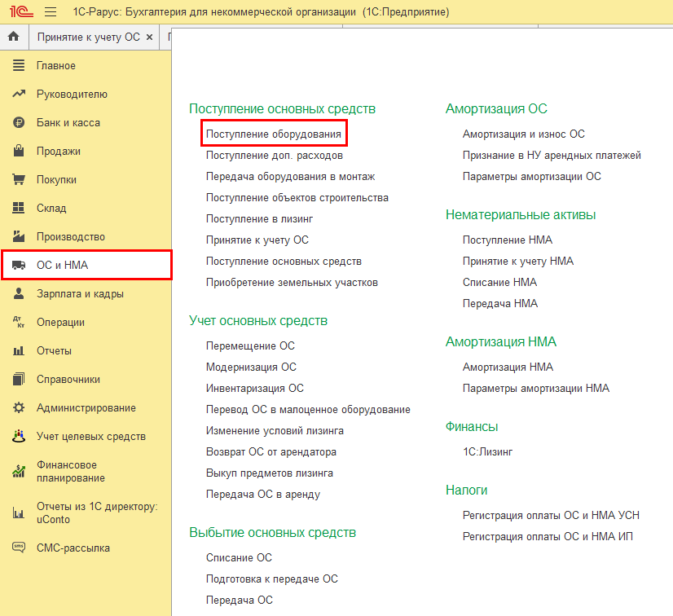This screenshot has width=673, height=616.
Task: Click the Администрирование gear icon
Action: tap(19, 408)
